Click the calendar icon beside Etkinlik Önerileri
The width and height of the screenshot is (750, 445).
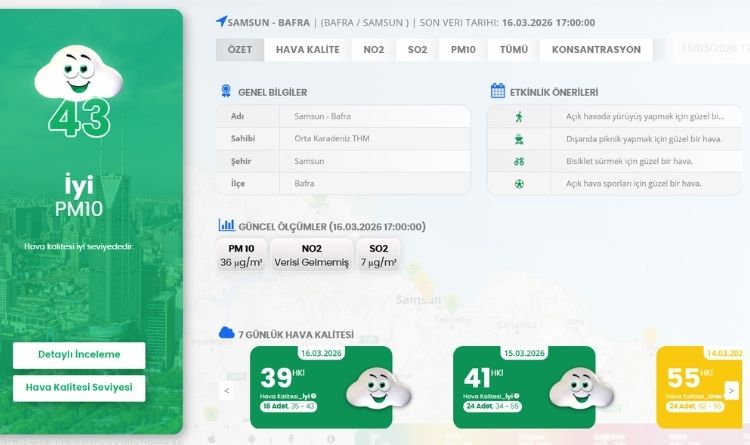497,92
